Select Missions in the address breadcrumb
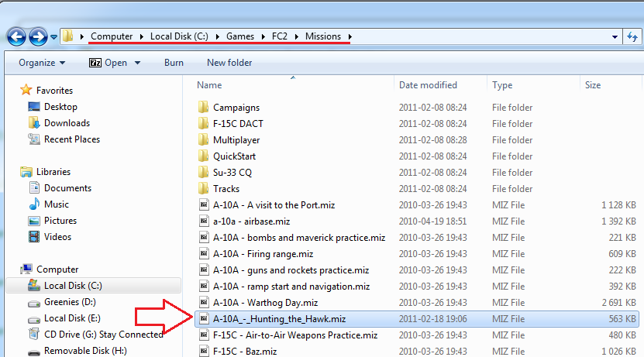The image size is (644, 357). (323, 36)
